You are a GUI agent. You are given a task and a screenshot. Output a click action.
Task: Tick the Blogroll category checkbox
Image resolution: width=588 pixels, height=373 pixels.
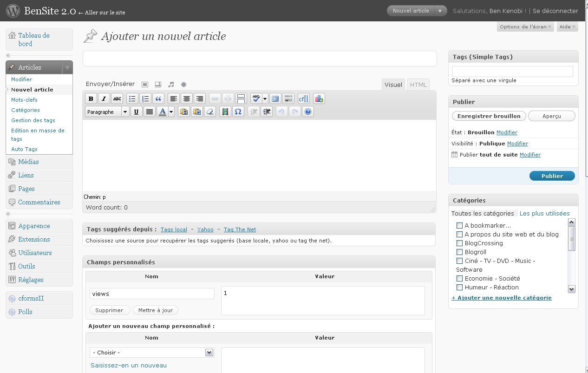[x=459, y=252]
